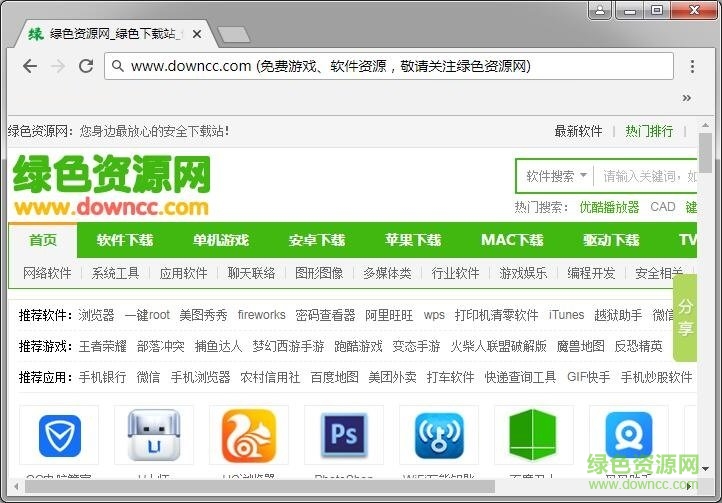Open the 单机游戏 navigation tab

point(221,240)
